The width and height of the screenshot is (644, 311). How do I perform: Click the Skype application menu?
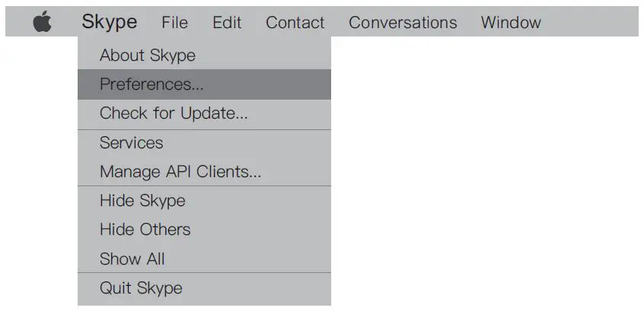coord(110,22)
